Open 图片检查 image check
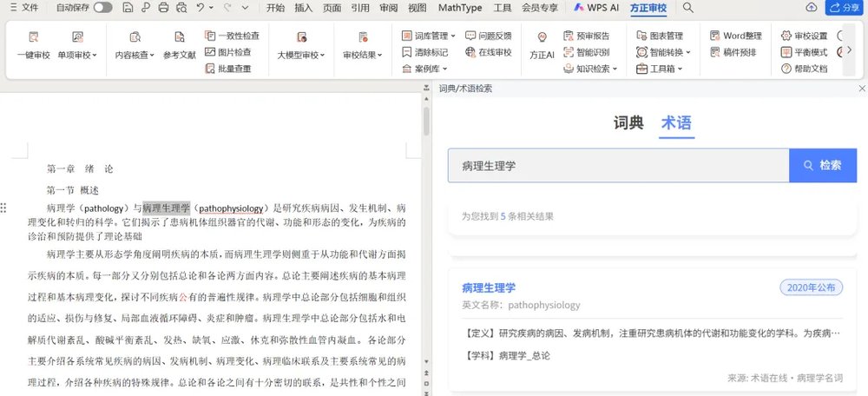The image size is (868, 396). [x=228, y=52]
